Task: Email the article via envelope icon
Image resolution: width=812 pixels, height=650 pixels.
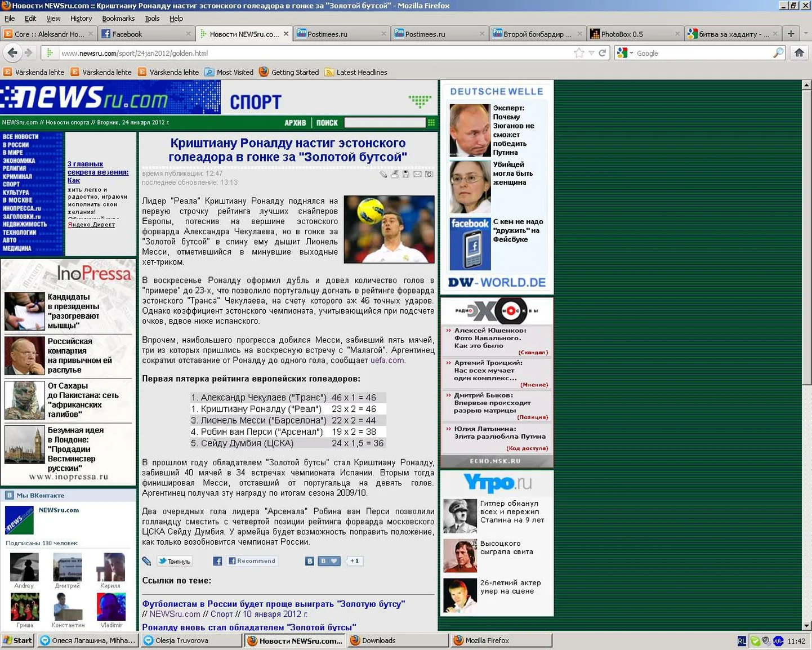Action: point(417,174)
